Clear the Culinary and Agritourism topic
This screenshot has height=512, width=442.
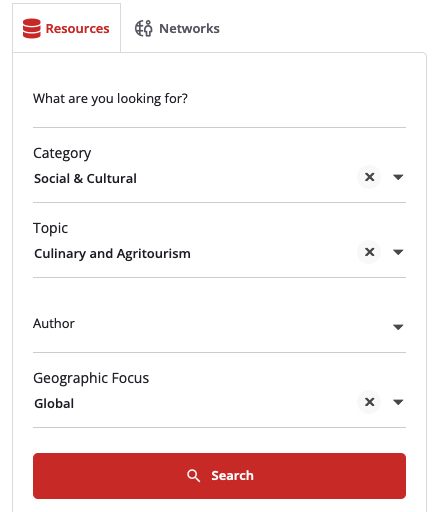pos(369,252)
